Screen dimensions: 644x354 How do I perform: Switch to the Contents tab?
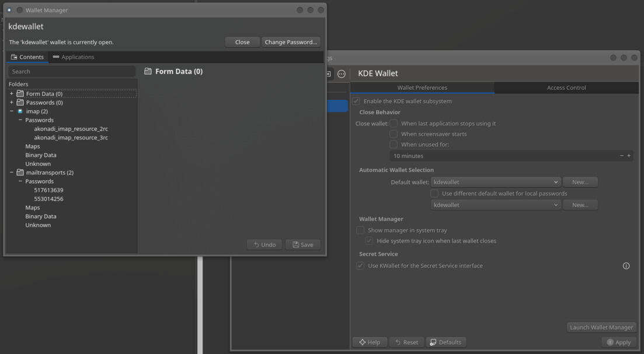pyautogui.click(x=27, y=57)
